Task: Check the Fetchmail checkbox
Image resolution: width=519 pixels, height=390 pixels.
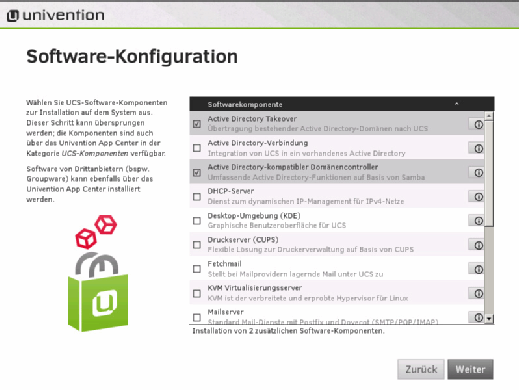Action: pyautogui.click(x=197, y=269)
